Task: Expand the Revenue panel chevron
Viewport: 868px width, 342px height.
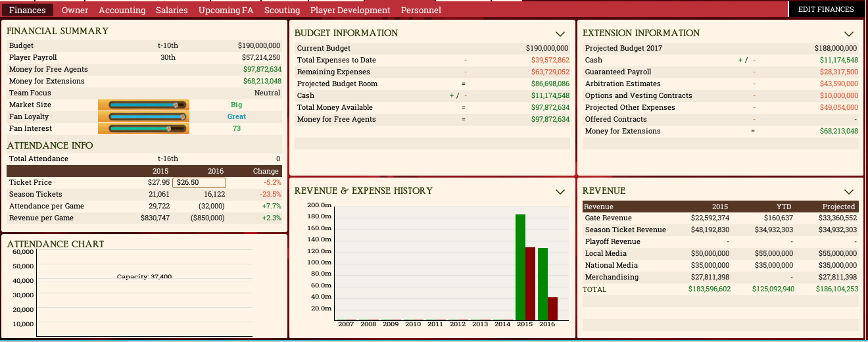Action: coord(849,191)
